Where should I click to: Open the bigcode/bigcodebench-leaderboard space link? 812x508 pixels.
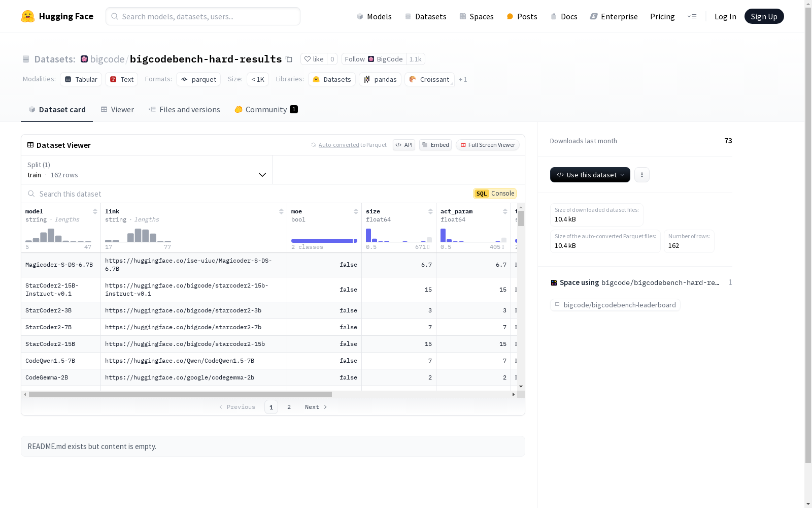click(615, 305)
